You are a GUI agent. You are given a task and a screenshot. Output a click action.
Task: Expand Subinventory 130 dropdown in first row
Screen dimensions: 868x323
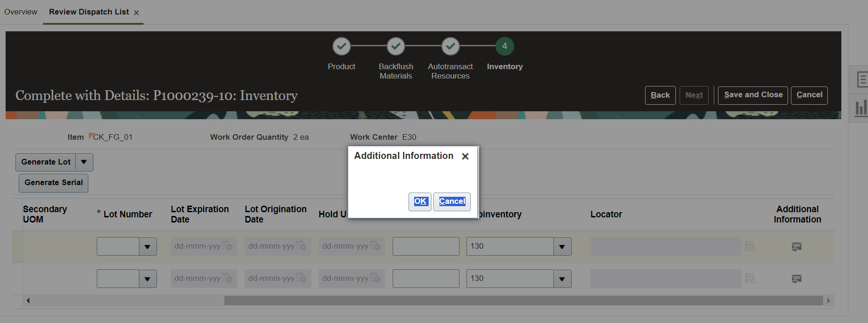click(x=562, y=246)
